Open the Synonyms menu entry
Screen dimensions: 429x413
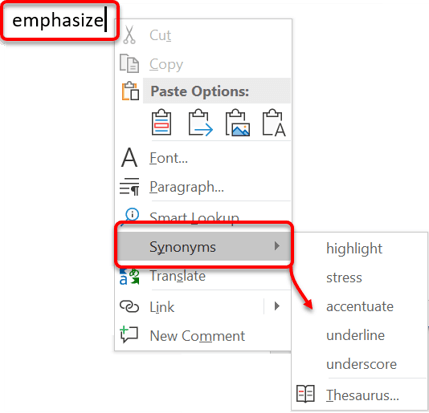coord(204,247)
